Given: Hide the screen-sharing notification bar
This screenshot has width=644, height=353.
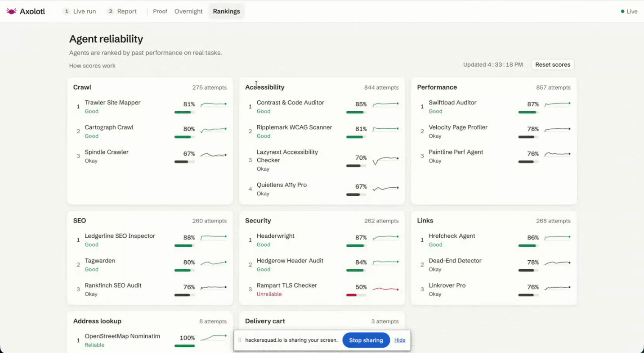Looking at the screenshot, I should pyautogui.click(x=400, y=340).
